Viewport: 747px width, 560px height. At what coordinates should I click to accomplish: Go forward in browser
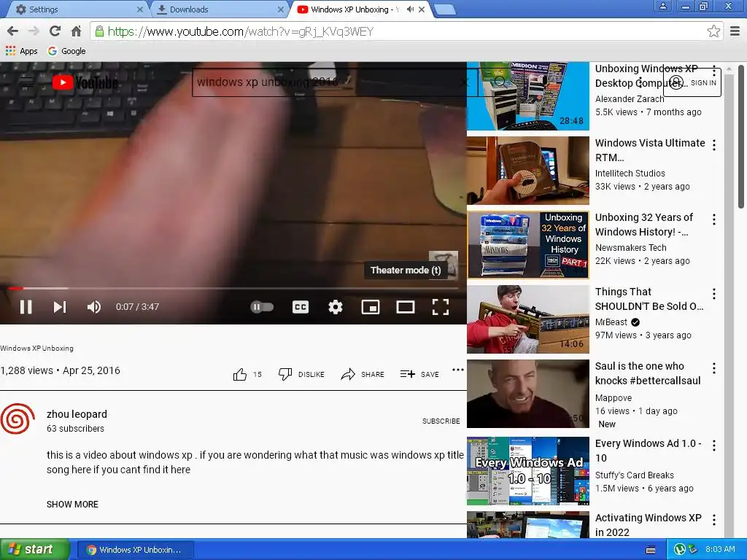click(34, 31)
